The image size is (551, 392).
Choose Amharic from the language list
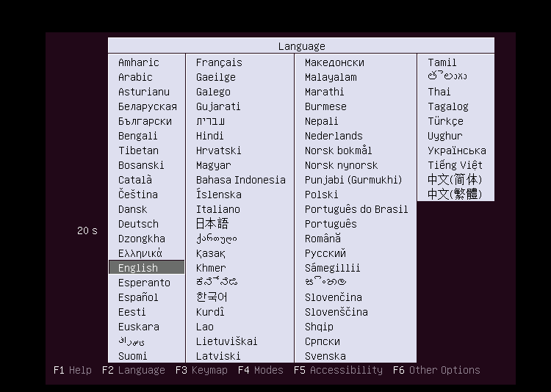pos(139,62)
